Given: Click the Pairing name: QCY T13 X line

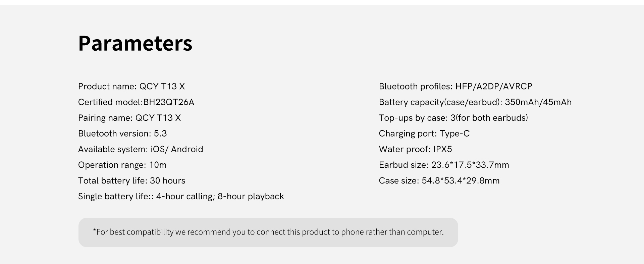Looking at the screenshot, I should coord(129,118).
